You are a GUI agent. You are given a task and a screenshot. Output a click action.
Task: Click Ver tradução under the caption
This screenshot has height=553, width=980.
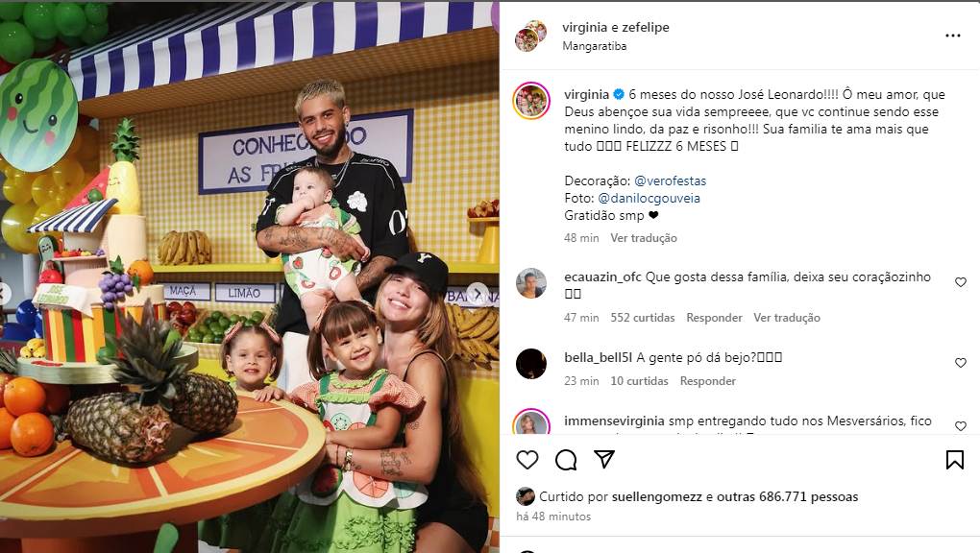click(644, 238)
